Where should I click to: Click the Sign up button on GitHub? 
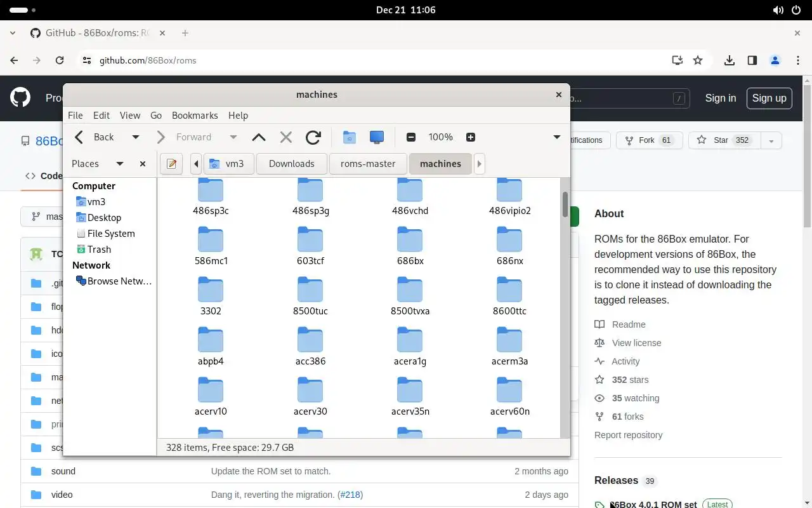tap(769, 98)
